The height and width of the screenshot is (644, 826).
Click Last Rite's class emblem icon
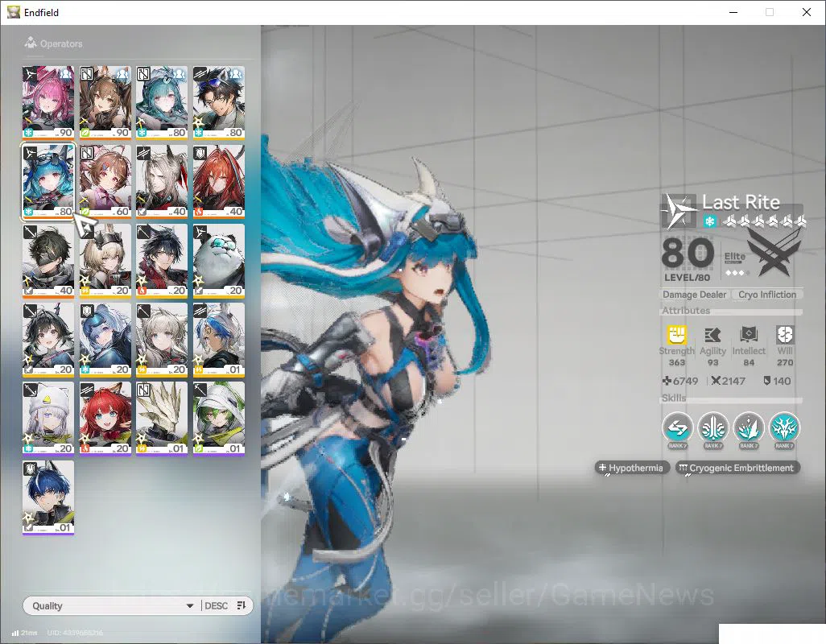(x=679, y=211)
